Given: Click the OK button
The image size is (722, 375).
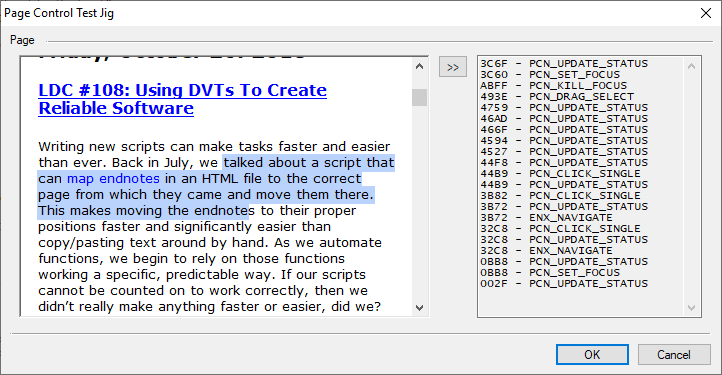Looking at the screenshot, I should coord(592,354).
